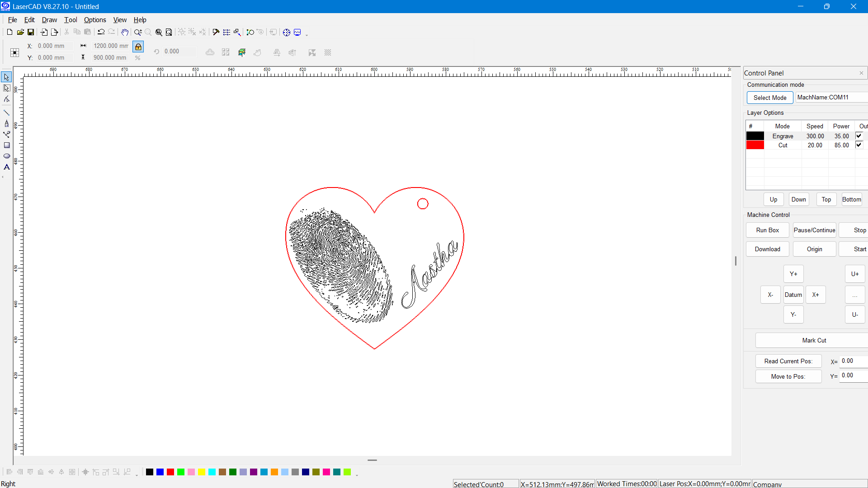Screen dimensions: 868x488
Task: Expand the main toolbar overflow arrow
Action: coord(307,35)
